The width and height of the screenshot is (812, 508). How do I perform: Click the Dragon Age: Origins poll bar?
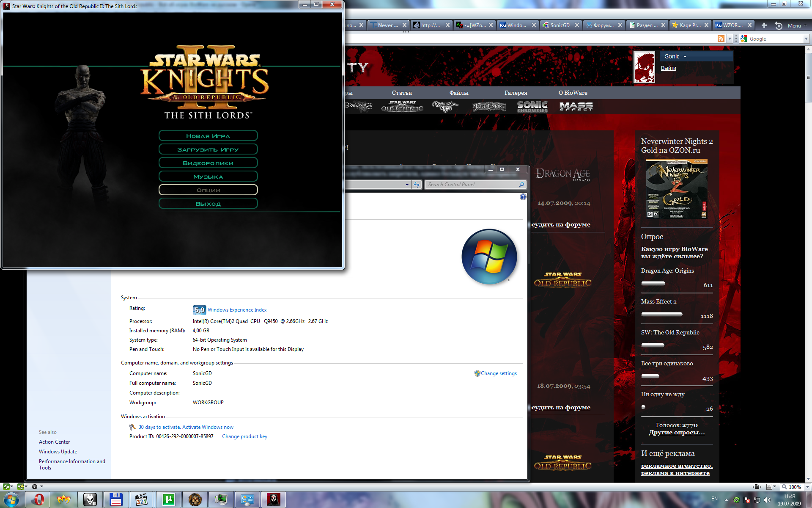653,283
